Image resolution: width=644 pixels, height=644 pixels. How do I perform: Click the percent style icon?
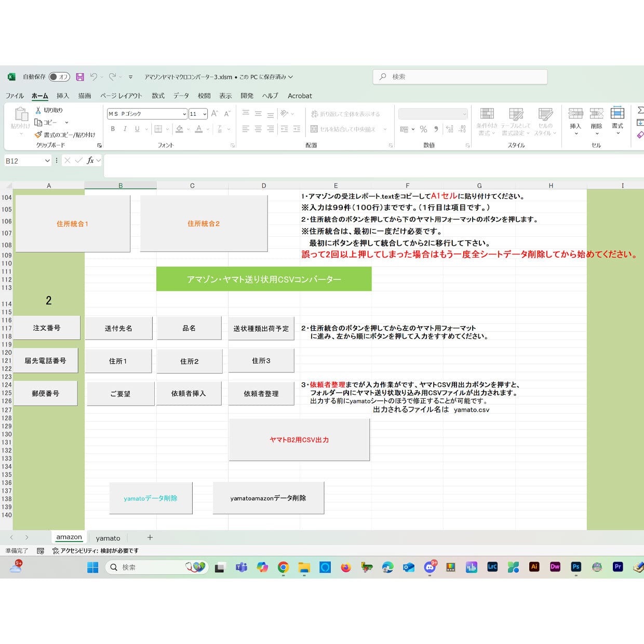click(x=423, y=129)
